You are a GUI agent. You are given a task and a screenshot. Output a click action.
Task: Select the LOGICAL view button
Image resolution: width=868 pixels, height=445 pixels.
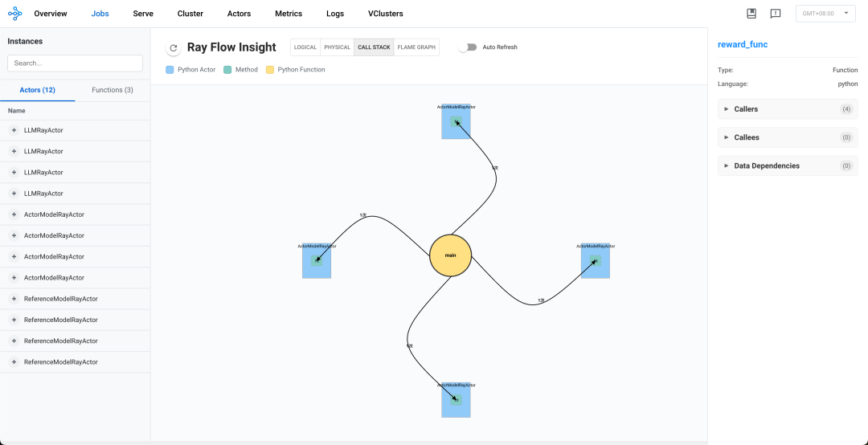[x=305, y=47]
